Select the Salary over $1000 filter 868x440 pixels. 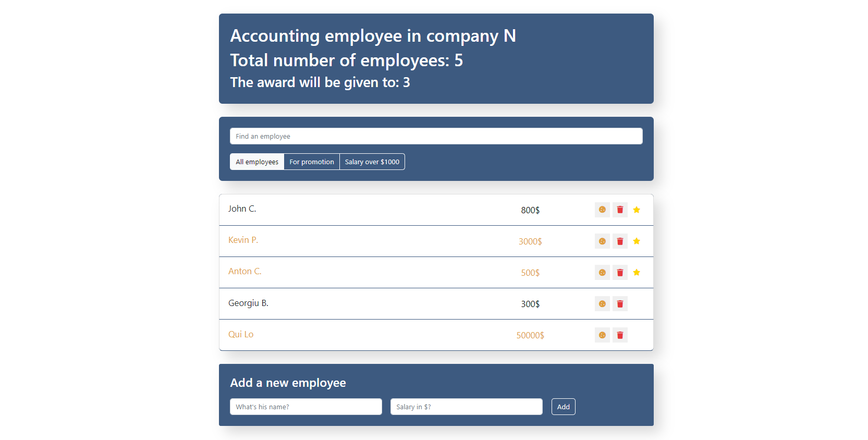pos(372,162)
